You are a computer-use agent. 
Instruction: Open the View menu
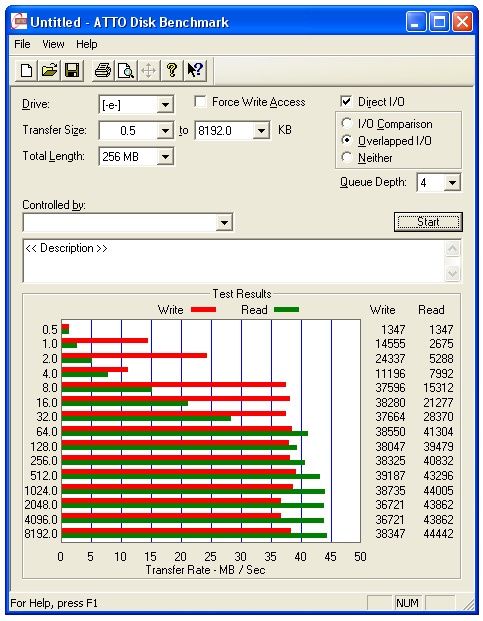click(53, 44)
